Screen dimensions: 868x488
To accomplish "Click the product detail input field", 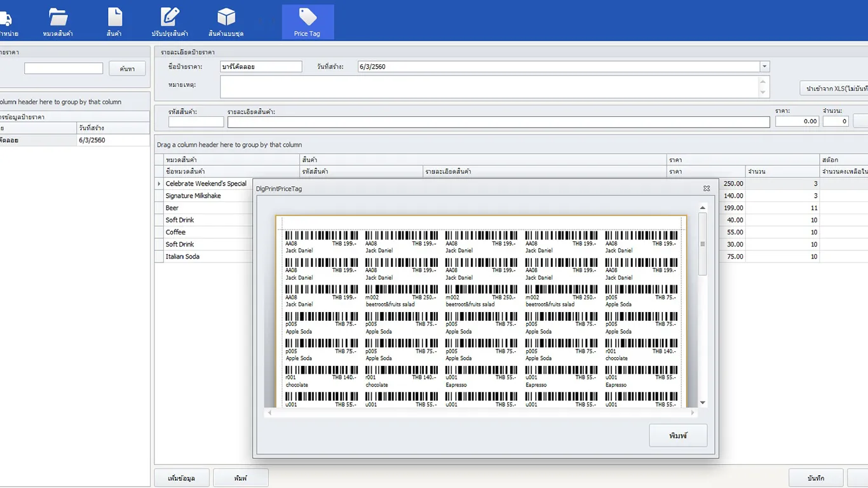I will [x=499, y=122].
